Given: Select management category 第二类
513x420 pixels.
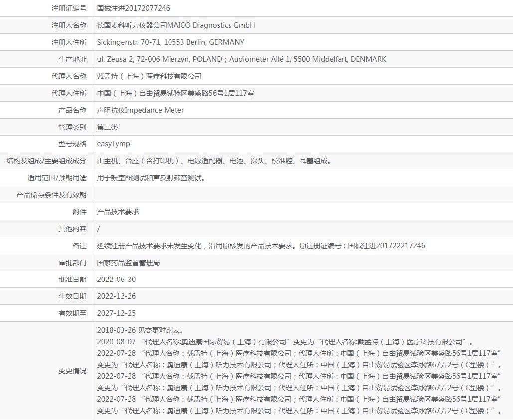Looking at the screenshot, I should click(107, 127).
